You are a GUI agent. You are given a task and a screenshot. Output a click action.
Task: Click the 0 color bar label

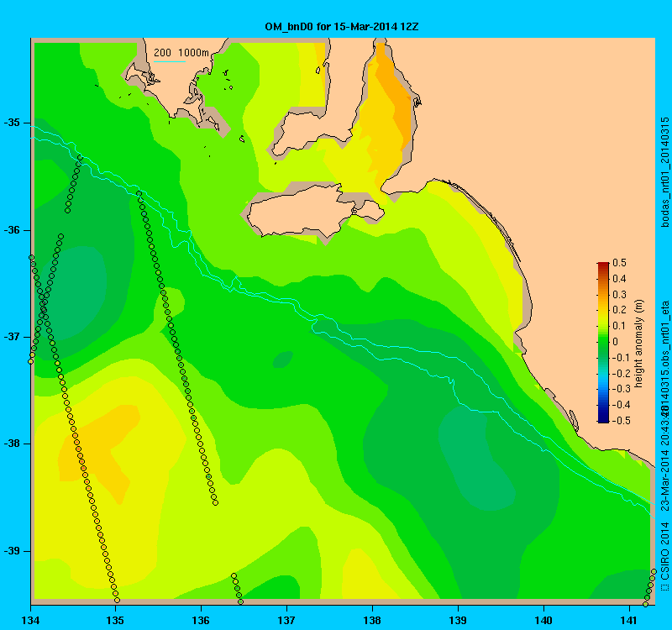click(616, 342)
